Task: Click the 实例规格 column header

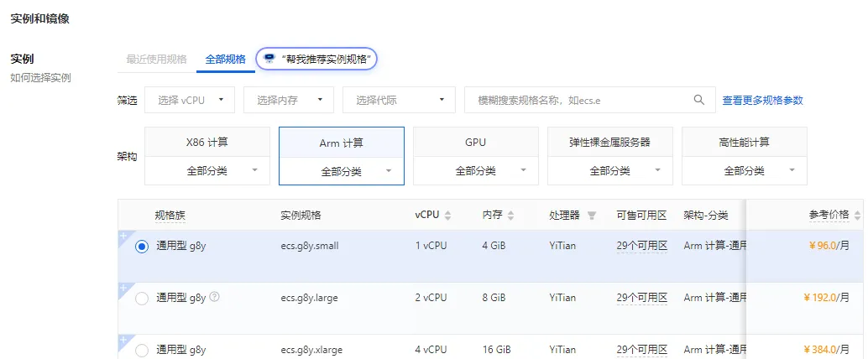Action: tap(301, 216)
